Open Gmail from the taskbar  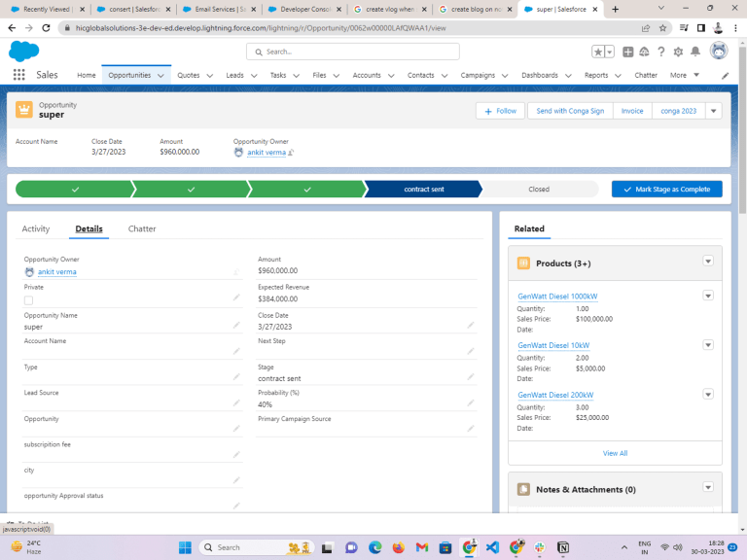[x=422, y=547]
